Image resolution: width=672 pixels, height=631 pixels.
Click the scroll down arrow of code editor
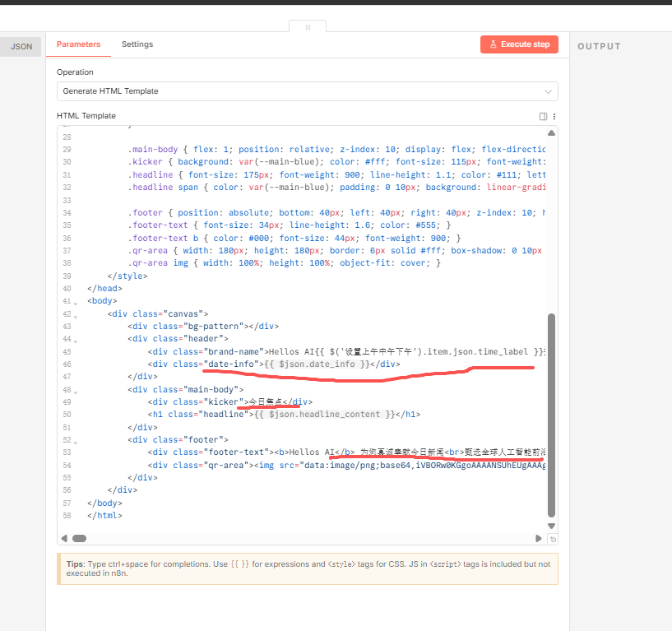551,526
